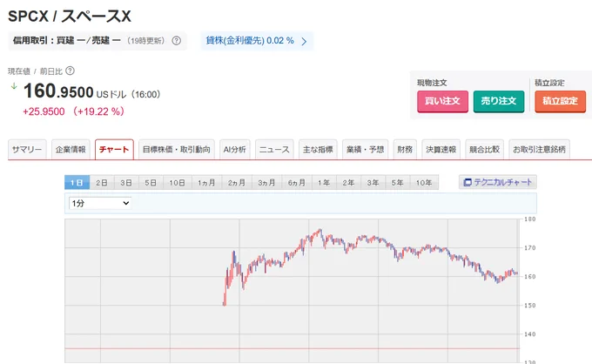Image resolution: width=592 pixels, height=364 pixels.
Task: Select the 1年 chart range
Action: [324, 182]
